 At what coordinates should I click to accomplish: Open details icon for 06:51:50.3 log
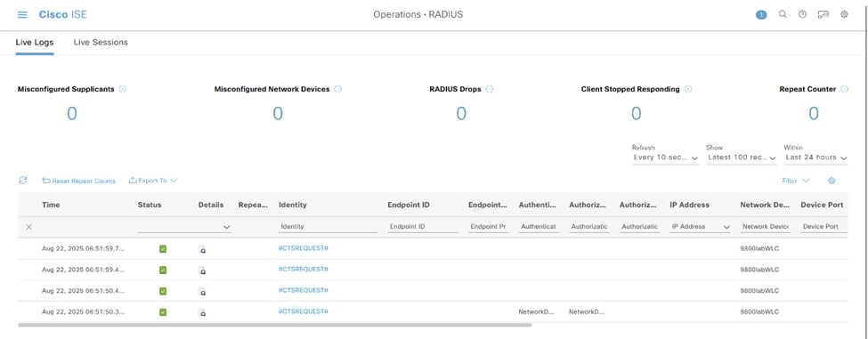(202, 312)
